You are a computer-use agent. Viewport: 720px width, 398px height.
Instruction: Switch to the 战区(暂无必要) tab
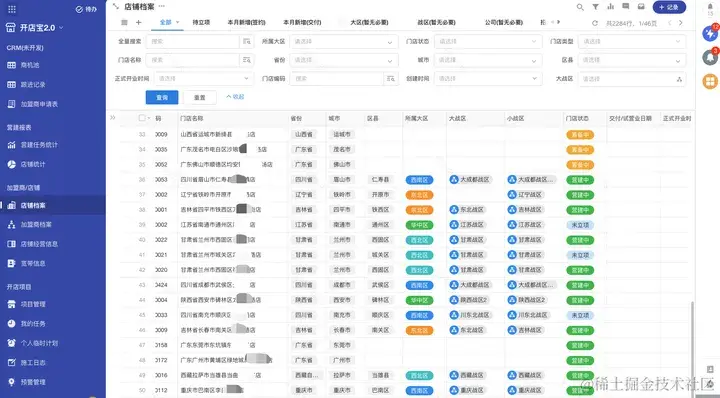coord(436,22)
